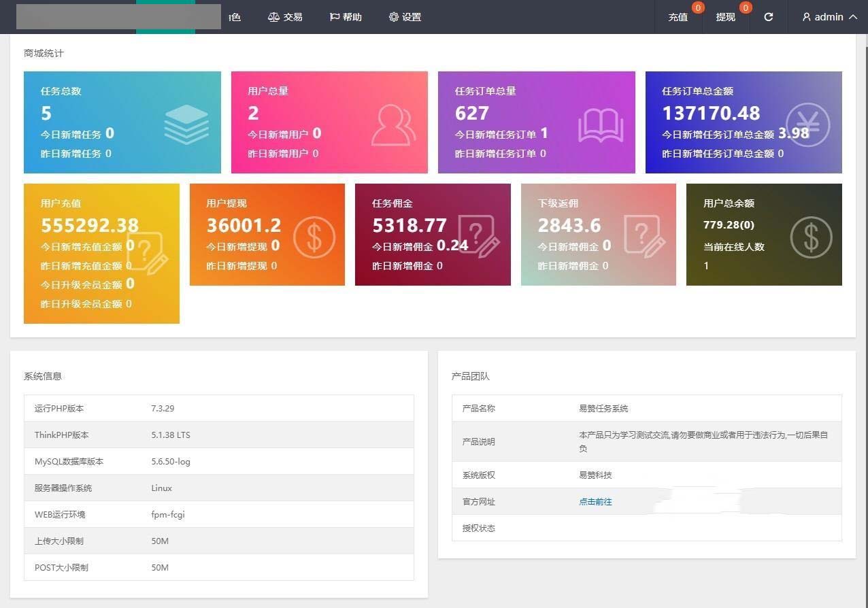The width and height of the screenshot is (868, 608).
Task: Click the 用户充值 total value 555292.38
Action: click(90, 225)
